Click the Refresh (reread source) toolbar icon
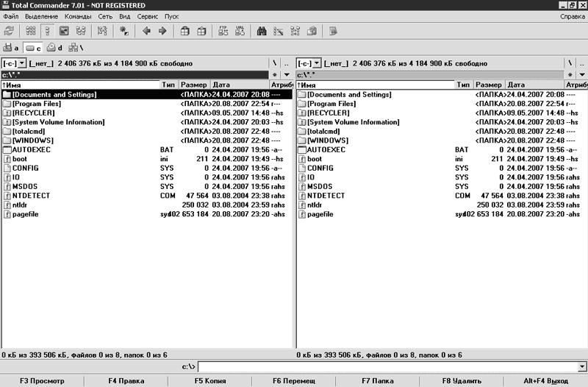The height and width of the screenshot is (387, 588). tap(9, 31)
